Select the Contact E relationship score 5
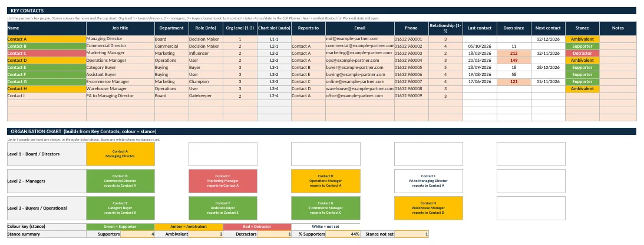This screenshot has width=644, height=245. click(x=445, y=67)
